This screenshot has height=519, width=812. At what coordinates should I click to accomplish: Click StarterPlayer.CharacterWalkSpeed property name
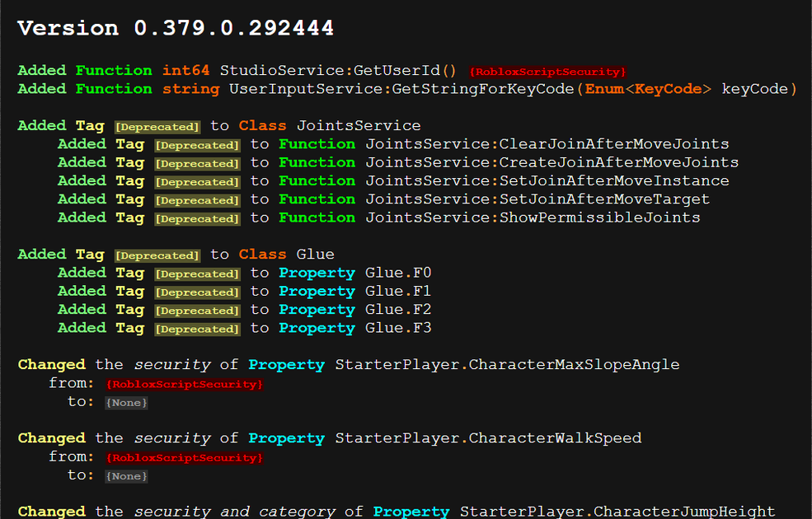pyautogui.click(x=488, y=438)
